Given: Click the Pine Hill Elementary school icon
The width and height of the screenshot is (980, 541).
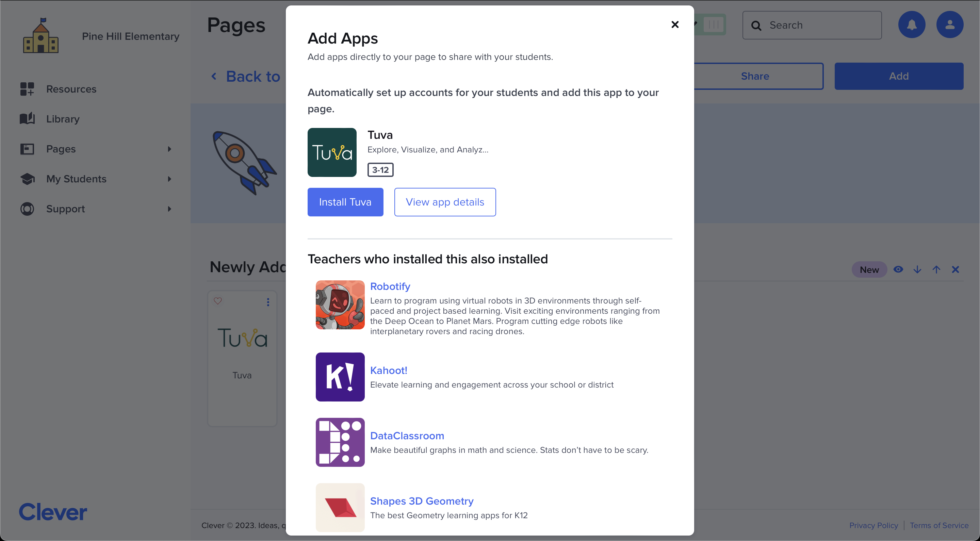Looking at the screenshot, I should coord(41,35).
